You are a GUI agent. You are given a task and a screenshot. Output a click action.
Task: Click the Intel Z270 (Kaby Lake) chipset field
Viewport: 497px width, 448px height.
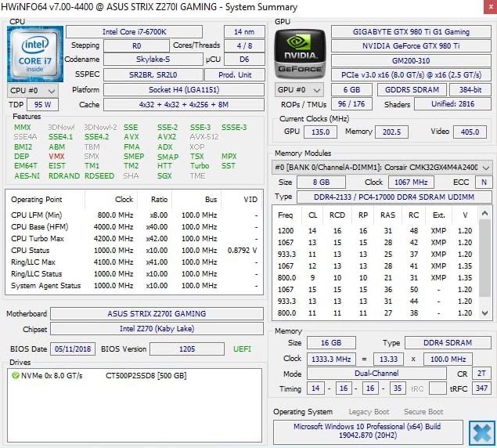pyautogui.click(x=157, y=329)
